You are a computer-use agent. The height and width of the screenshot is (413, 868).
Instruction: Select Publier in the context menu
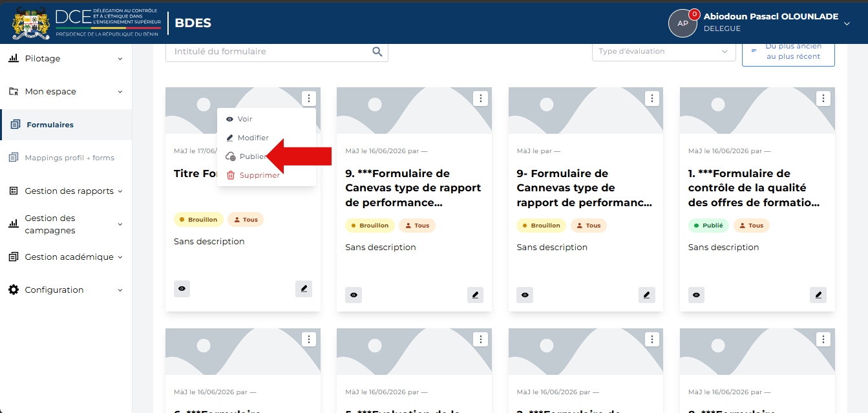[266, 156]
